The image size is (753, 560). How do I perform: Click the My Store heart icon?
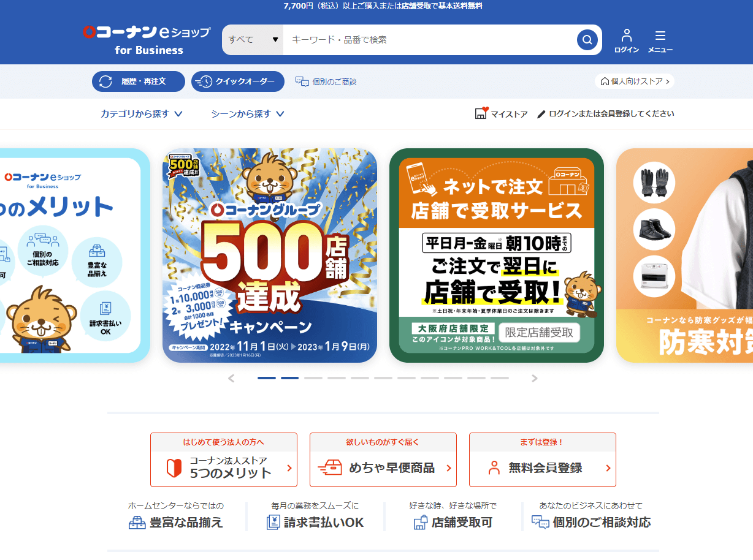tap(481, 113)
